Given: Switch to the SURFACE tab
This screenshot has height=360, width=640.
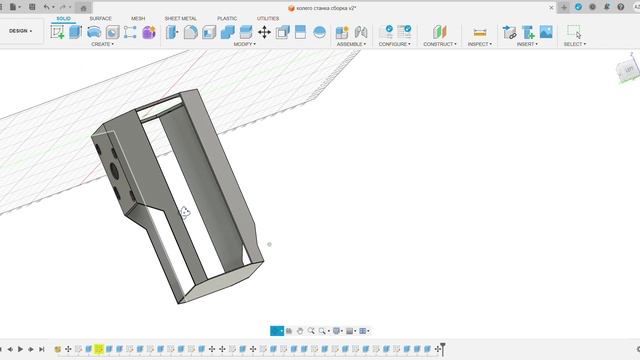Looking at the screenshot, I should [100, 18].
